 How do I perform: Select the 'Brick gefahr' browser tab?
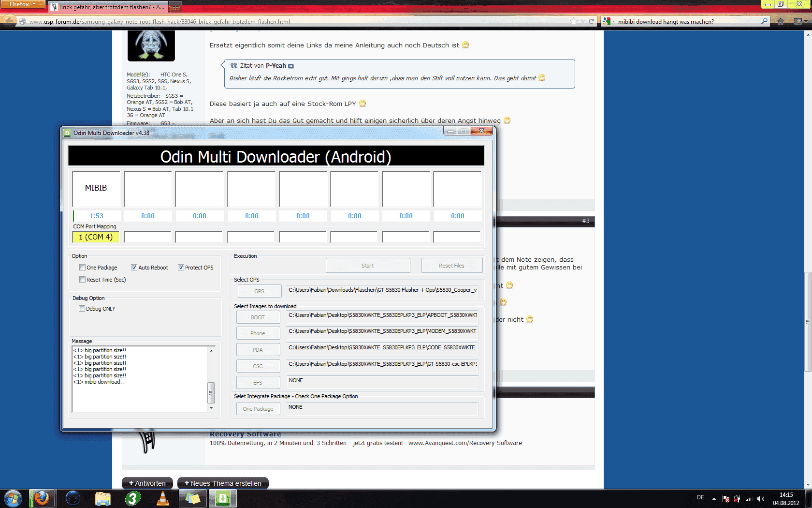click(x=108, y=7)
